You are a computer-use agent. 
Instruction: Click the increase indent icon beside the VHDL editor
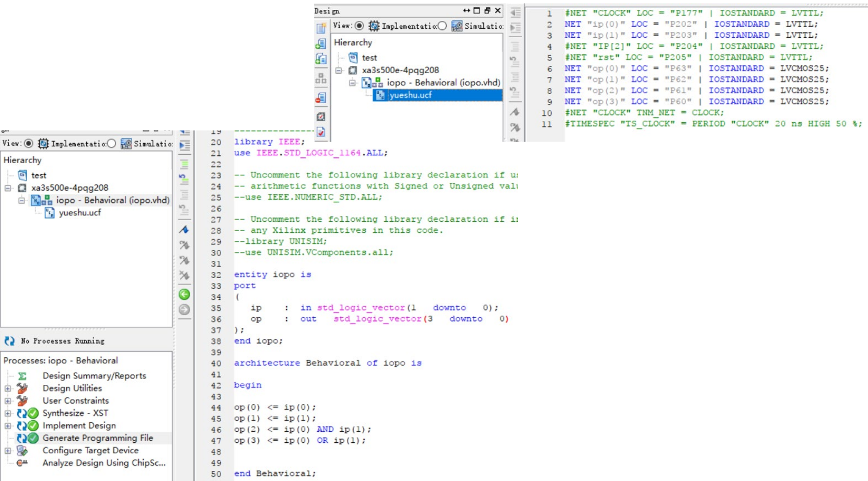(184, 145)
